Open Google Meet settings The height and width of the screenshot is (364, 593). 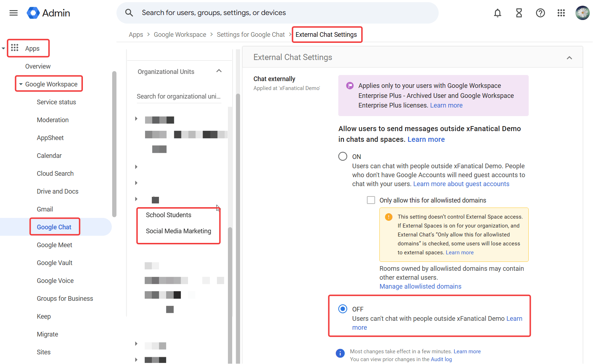pyautogui.click(x=54, y=245)
